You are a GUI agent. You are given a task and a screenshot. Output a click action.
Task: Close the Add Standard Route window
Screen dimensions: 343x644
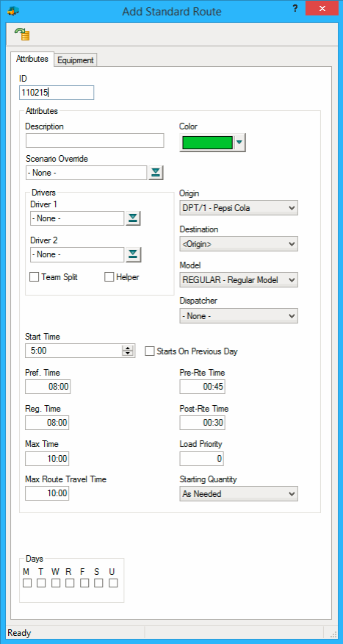(x=322, y=8)
